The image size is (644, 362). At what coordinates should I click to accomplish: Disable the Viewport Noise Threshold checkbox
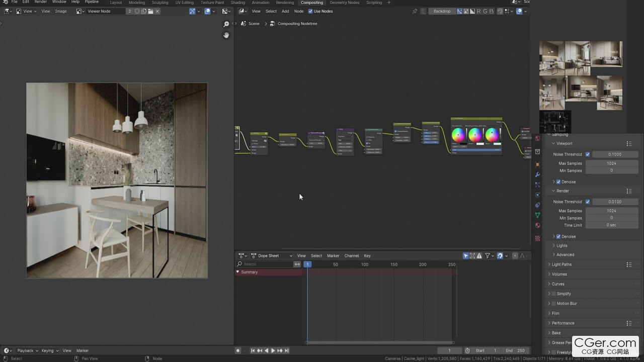pos(587,154)
